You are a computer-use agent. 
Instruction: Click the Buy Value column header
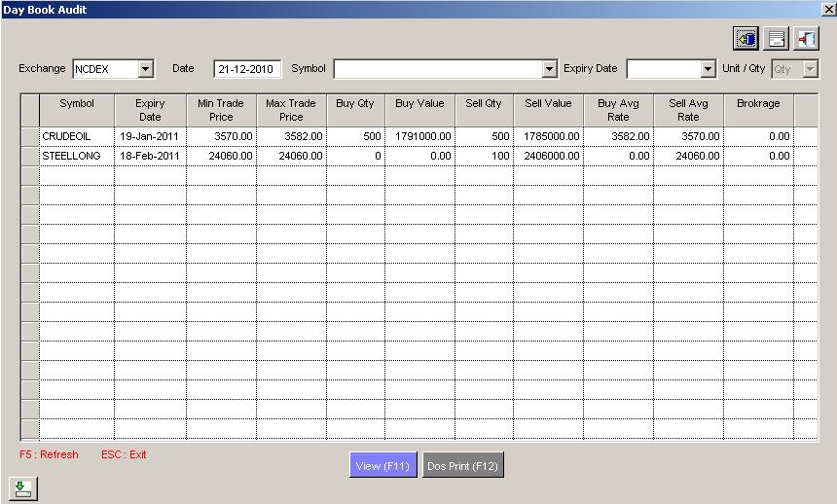point(419,103)
